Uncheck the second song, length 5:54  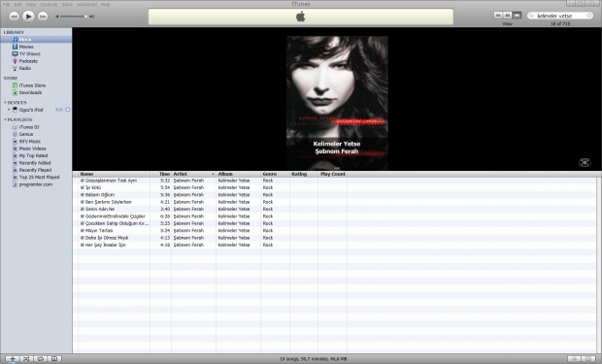(83, 187)
